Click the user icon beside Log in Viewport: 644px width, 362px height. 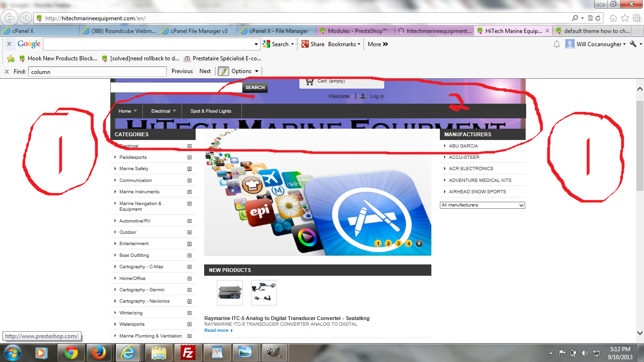click(363, 96)
